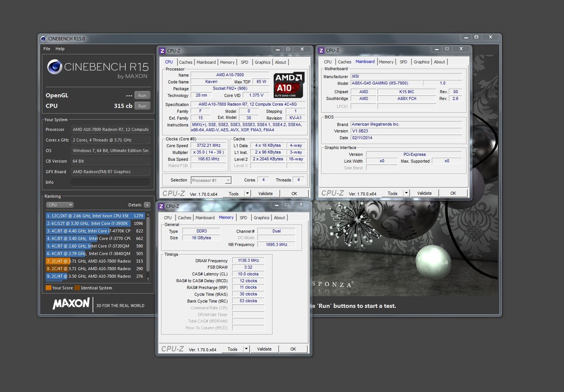This screenshot has height=392, width=564.
Task: Switch to About tab in the Memory window
Action: [279, 218]
